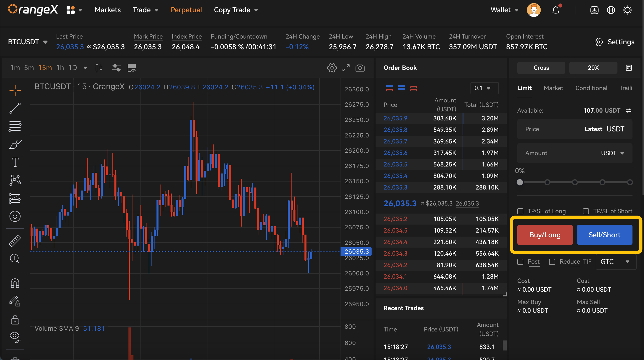Expand the Copy Trade menu

pos(236,10)
